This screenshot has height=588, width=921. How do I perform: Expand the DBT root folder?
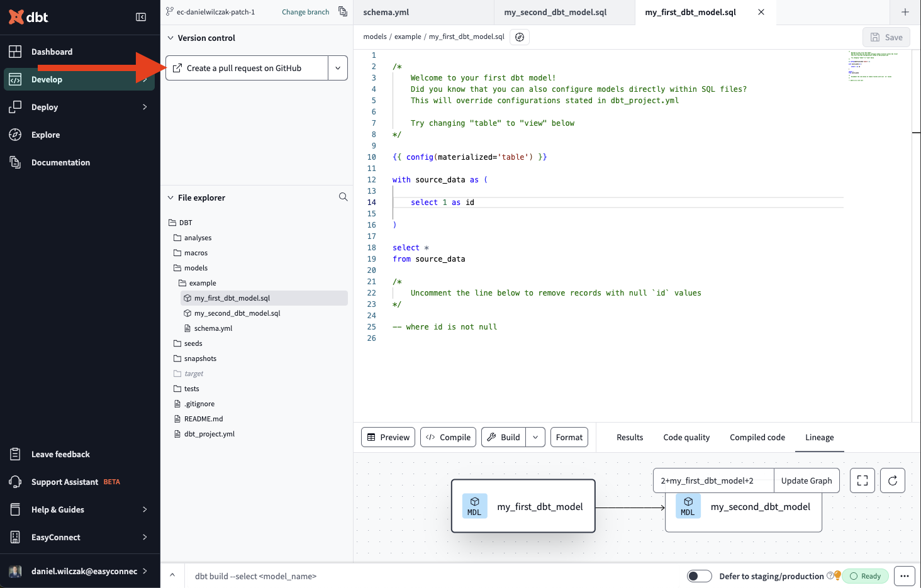[x=181, y=223]
